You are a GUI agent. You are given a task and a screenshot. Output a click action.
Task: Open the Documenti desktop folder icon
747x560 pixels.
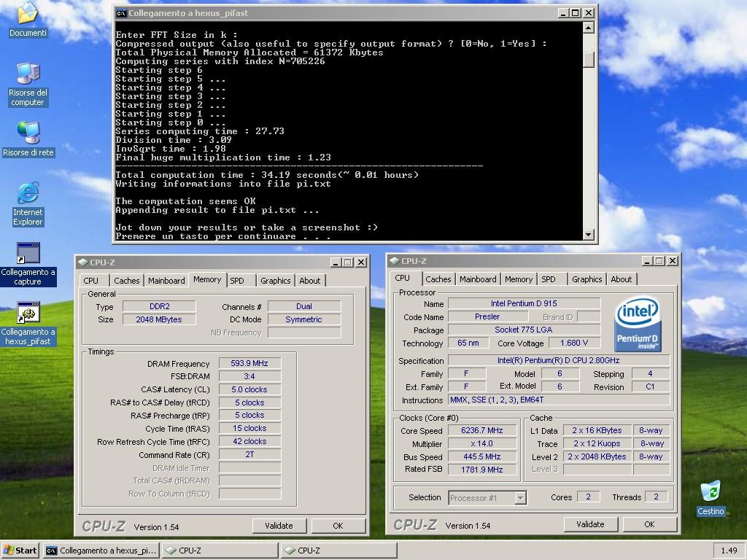coord(28,13)
